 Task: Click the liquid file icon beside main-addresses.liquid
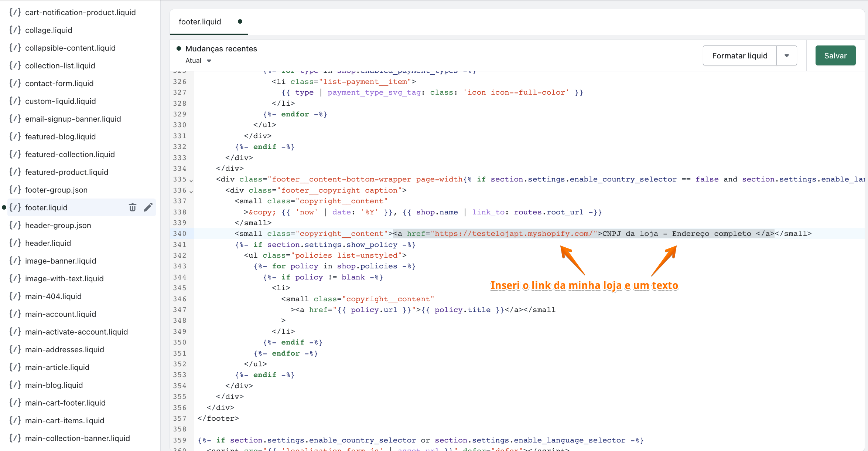(15, 349)
